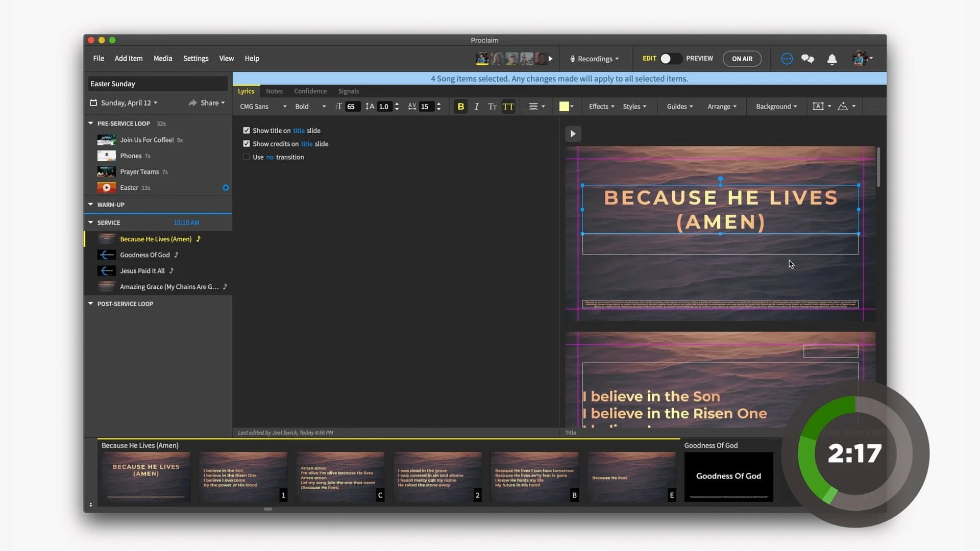Open the chat bubbles icon
Screen dimensions: 980x551
[x=807, y=59]
